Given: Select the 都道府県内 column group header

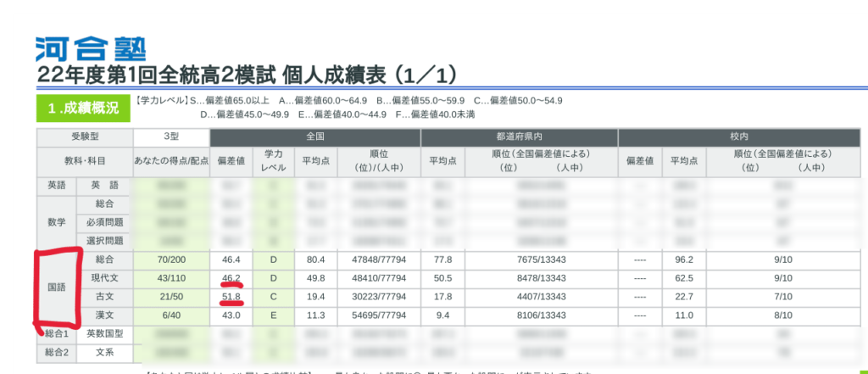Looking at the screenshot, I should point(520,137).
